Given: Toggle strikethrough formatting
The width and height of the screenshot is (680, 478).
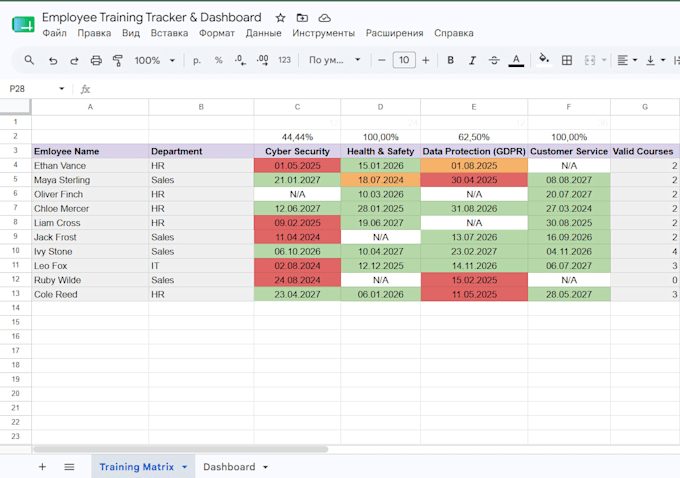Looking at the screenshot, I should [x=494, y=60].
